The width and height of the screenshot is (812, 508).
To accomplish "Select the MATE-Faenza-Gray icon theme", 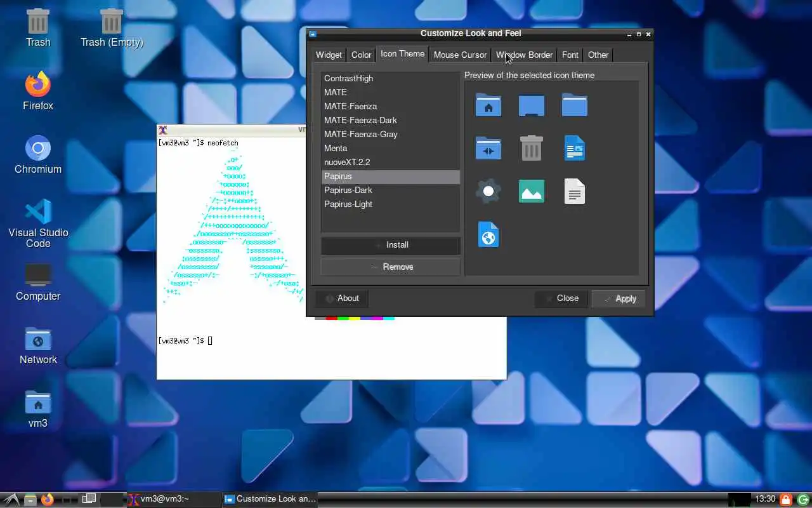I will point(390,134).
